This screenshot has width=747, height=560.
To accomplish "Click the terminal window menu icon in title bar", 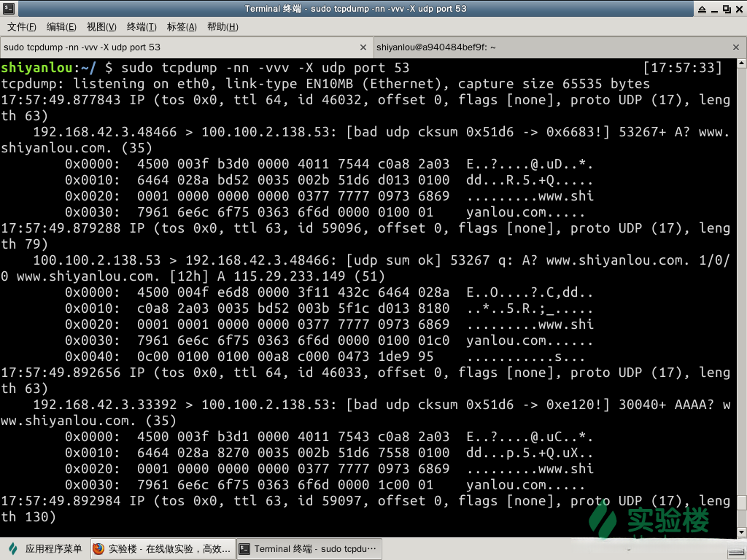I will click(9, 8).
